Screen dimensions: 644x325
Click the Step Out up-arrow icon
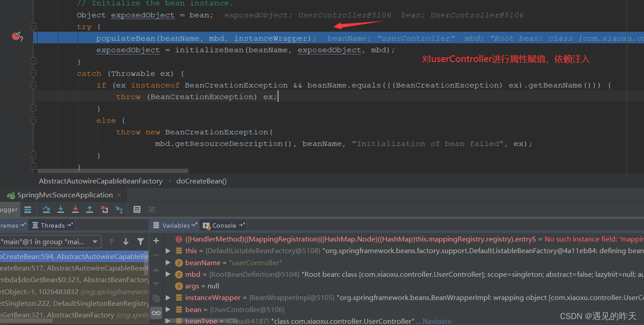point(90,209)
